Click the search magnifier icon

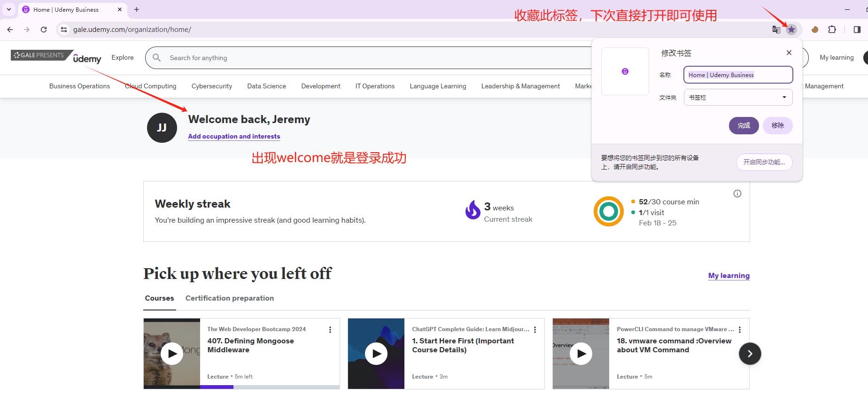[157, 58]
